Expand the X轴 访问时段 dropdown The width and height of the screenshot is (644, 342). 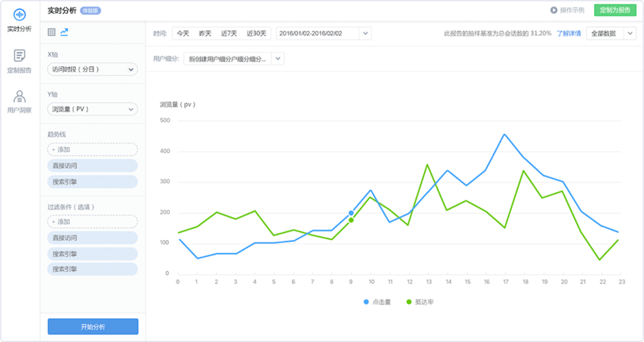(92, 70)
